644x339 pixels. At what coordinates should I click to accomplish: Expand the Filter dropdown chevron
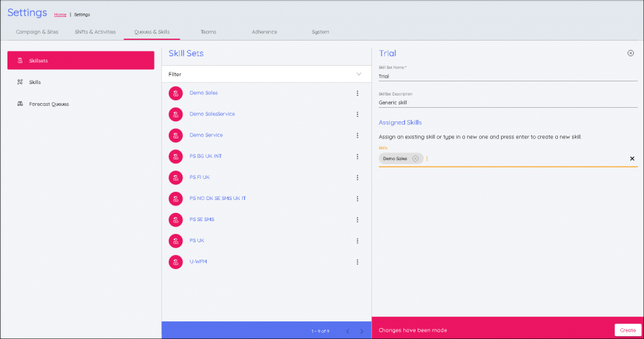coord(359,74)
